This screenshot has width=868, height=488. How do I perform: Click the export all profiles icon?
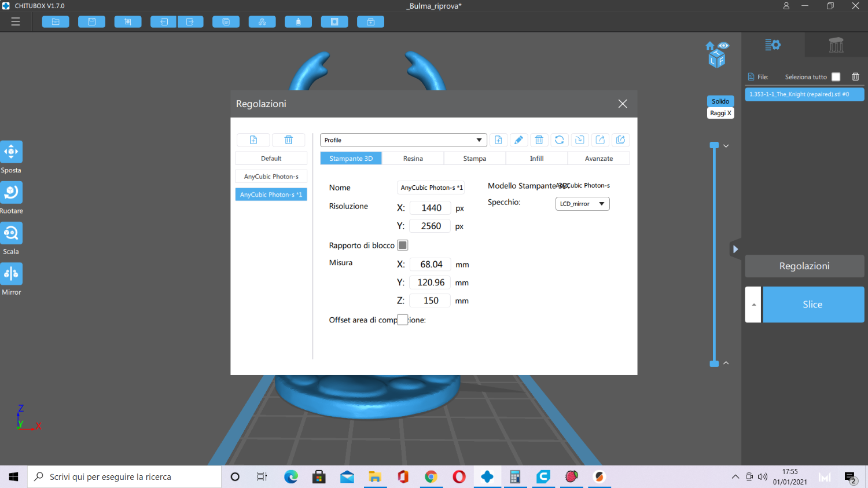(620, 140)
